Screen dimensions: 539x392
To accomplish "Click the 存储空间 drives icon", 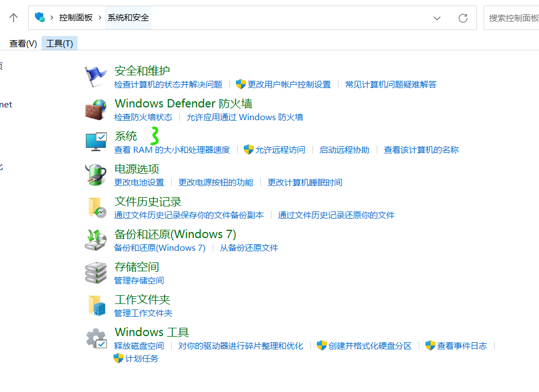I will pyautogui.click(x=95, y=272).
